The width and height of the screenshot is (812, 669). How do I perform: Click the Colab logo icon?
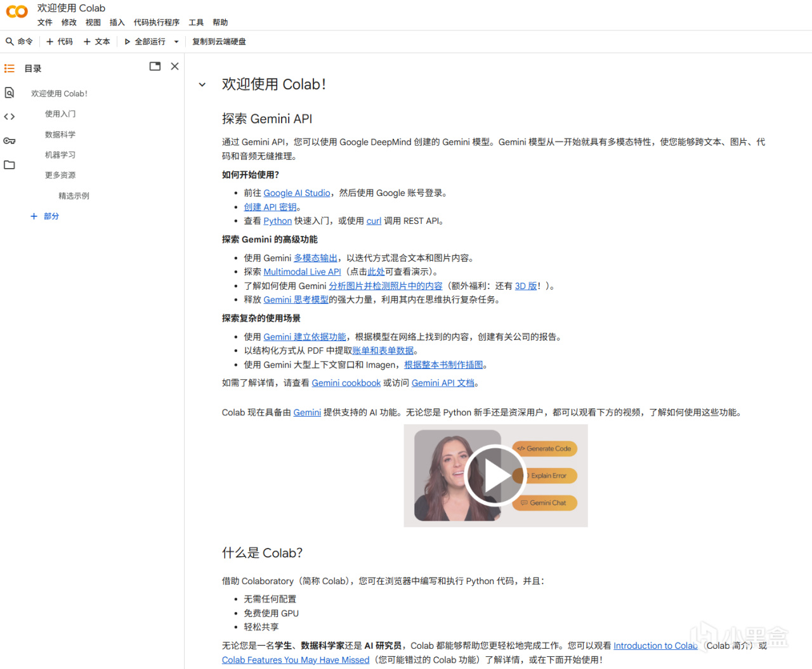coord(17,11)
